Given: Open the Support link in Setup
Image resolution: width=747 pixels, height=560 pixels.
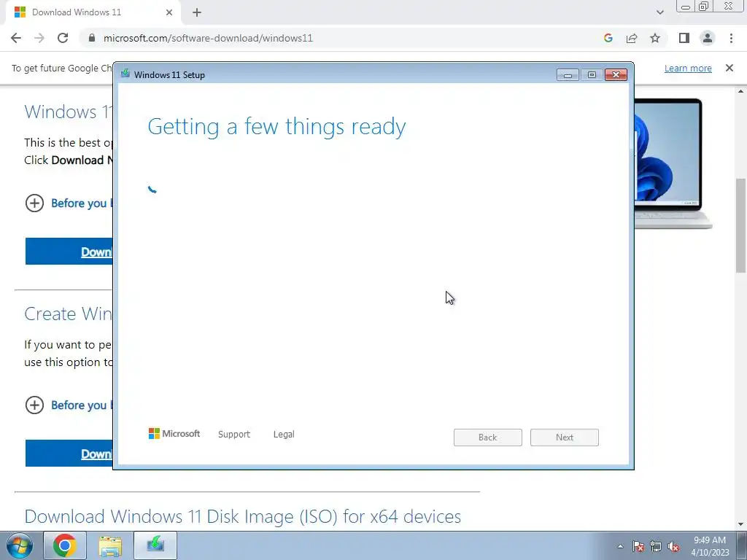Looking at the screenshot, I should pos(234,435).
